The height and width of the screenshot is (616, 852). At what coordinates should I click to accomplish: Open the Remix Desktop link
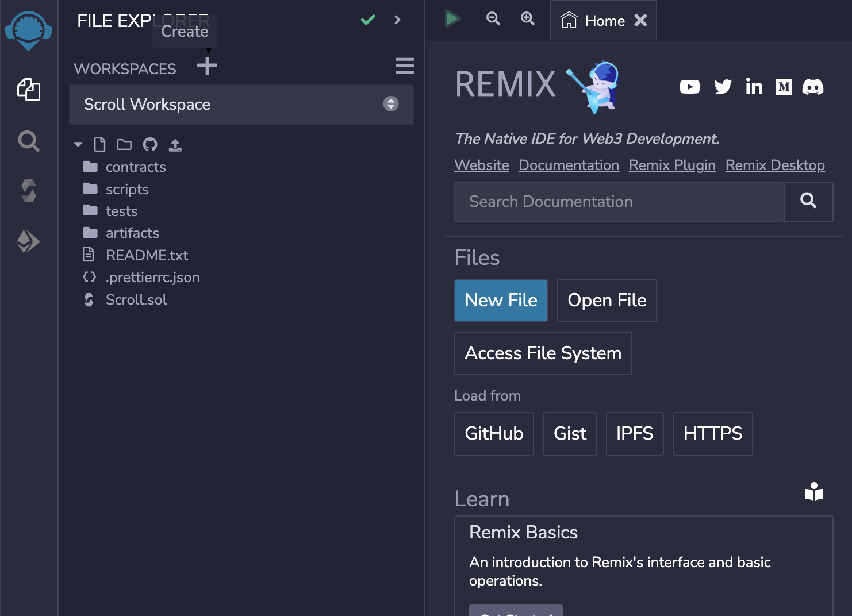pos(775,165)
